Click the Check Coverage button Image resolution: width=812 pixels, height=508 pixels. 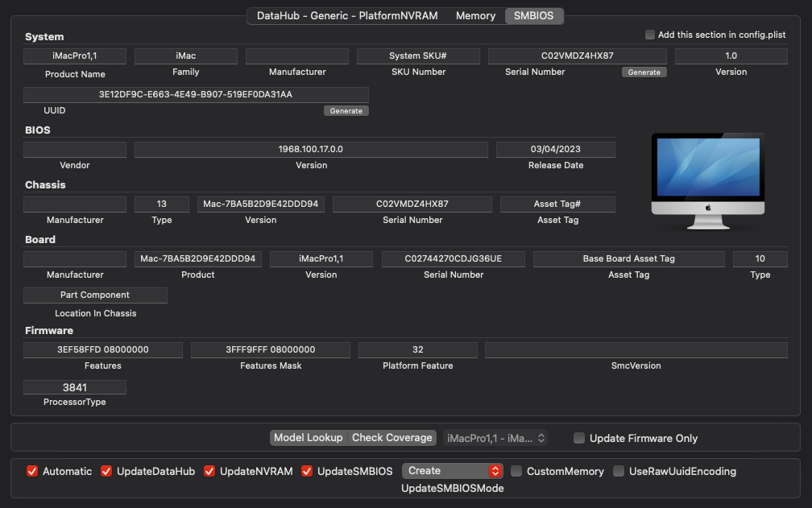[392, 438]
